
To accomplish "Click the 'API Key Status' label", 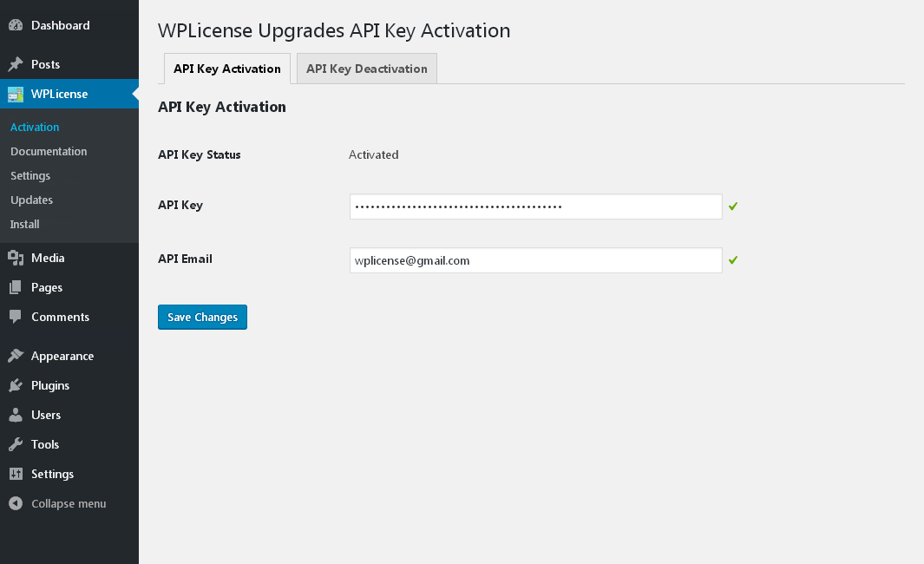I will (200, 154).
